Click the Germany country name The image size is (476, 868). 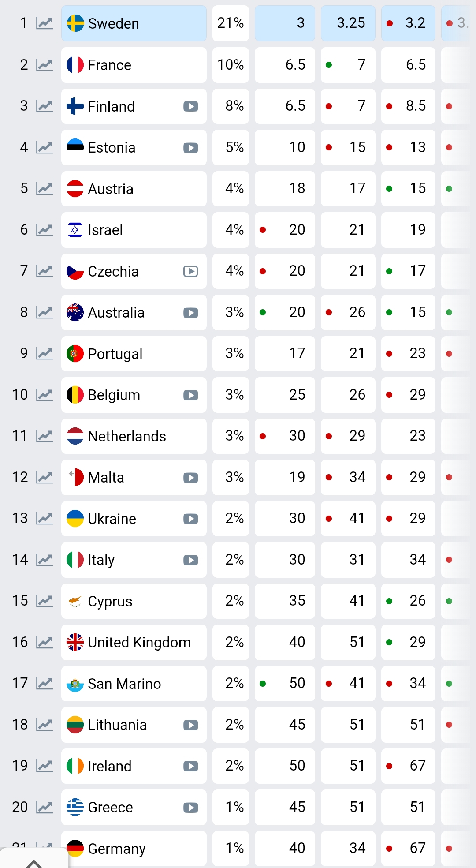point(116,849)
